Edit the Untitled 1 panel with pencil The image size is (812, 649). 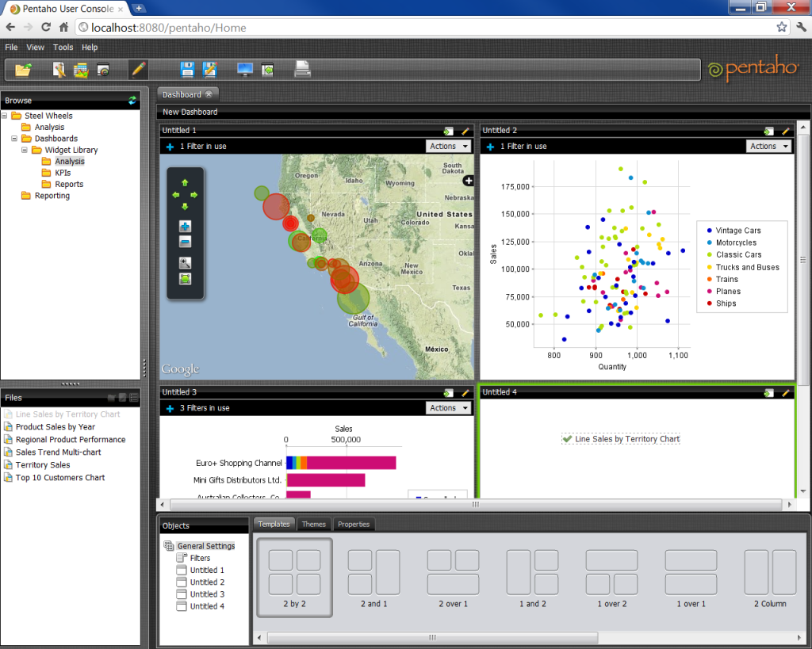click(465, 132)
